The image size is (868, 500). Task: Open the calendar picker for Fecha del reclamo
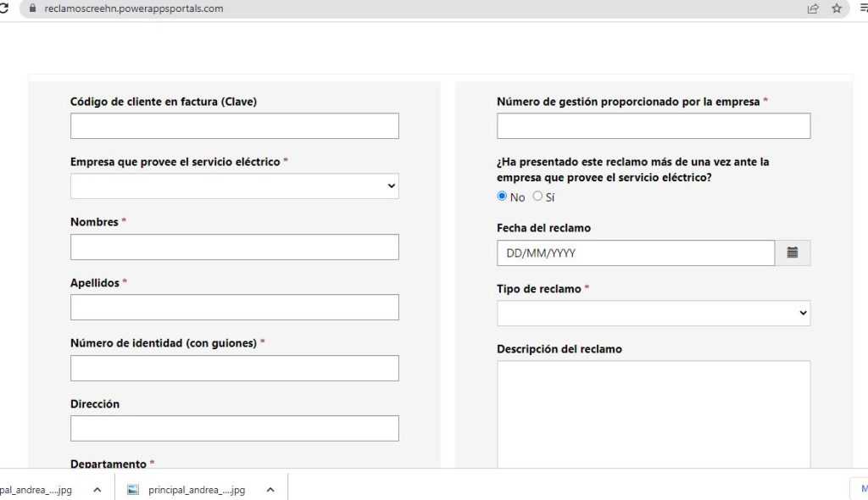[x=793, y=253]
